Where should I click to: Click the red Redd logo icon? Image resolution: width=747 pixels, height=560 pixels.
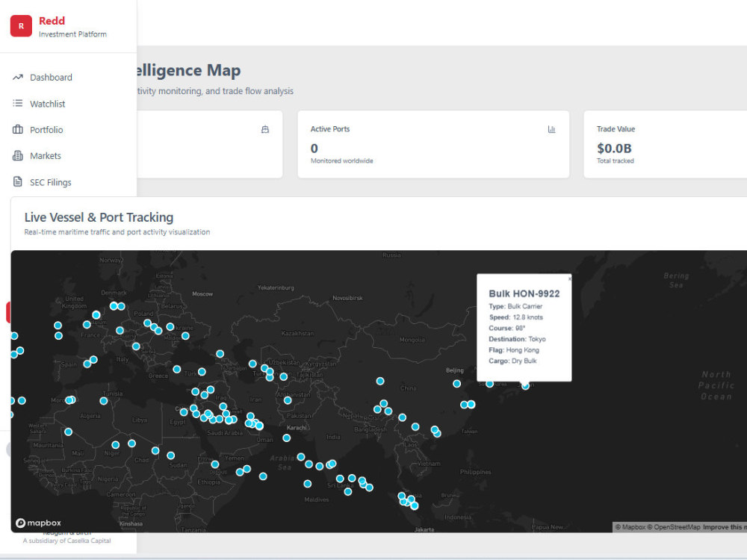click(x=21, y=25)
